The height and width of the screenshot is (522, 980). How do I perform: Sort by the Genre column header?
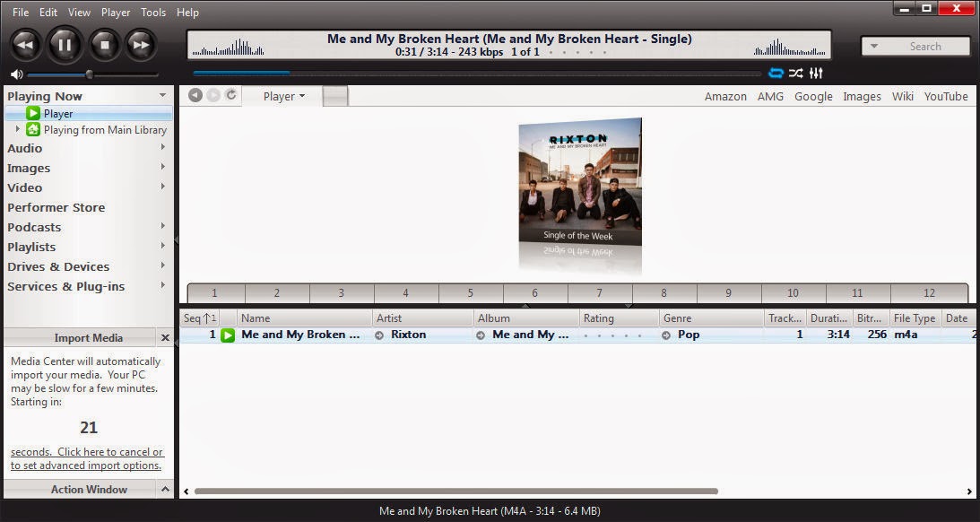click(x=711, y=318)
